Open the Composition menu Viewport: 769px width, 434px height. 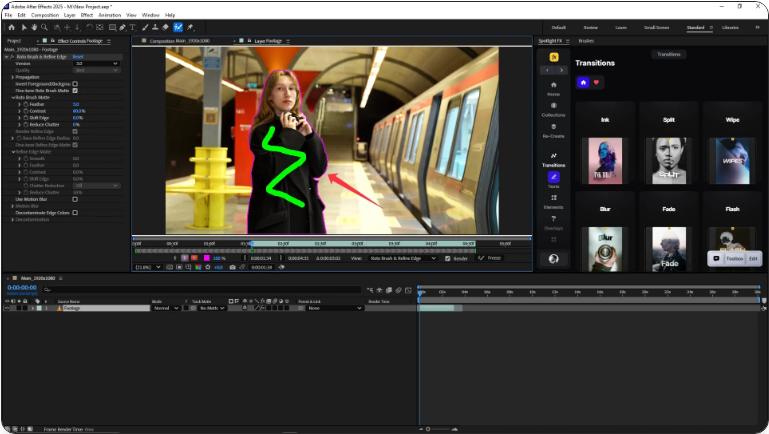[x=45, y=15]
